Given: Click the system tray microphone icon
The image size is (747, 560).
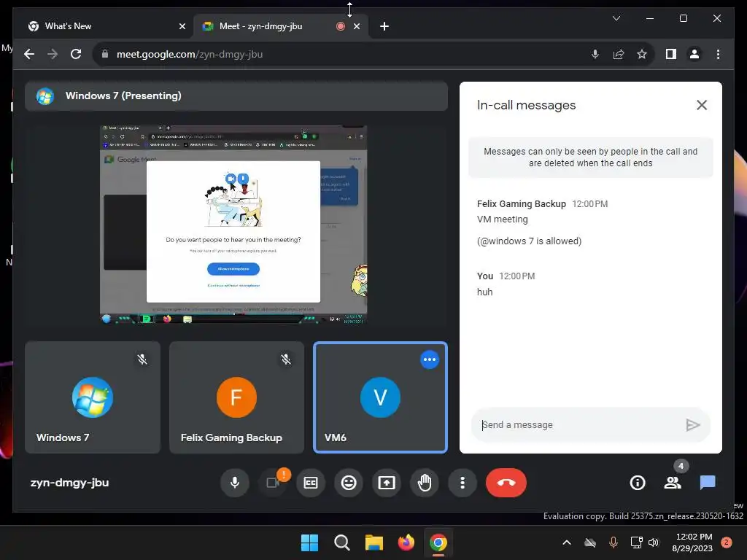Looking at the screenshot, I should point(614,542).
